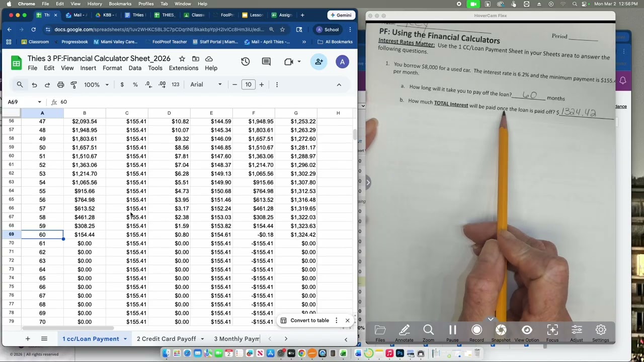Open the 100% zoom dropdown

pos(96,84)
